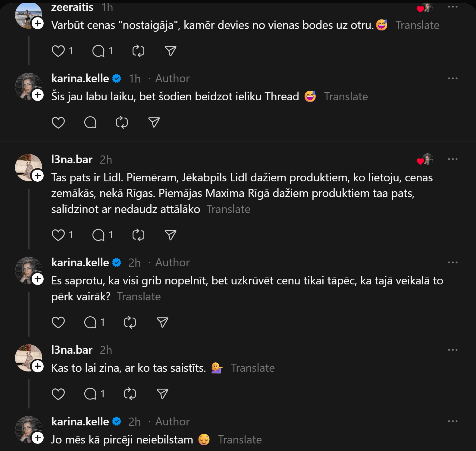Viewport: 476px width, 451px height.
Task: Open karina.kelle's profile from first reply username
Action: [80, 79]
